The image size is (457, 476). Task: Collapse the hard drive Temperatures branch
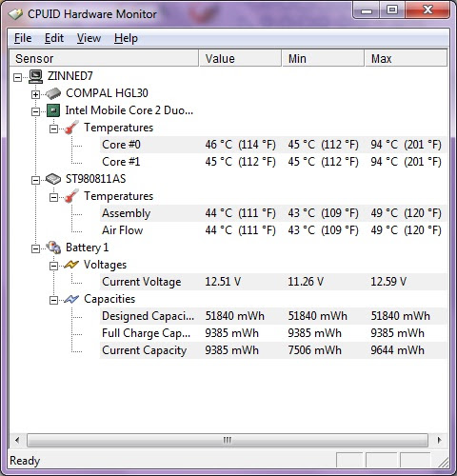point(54,197)
